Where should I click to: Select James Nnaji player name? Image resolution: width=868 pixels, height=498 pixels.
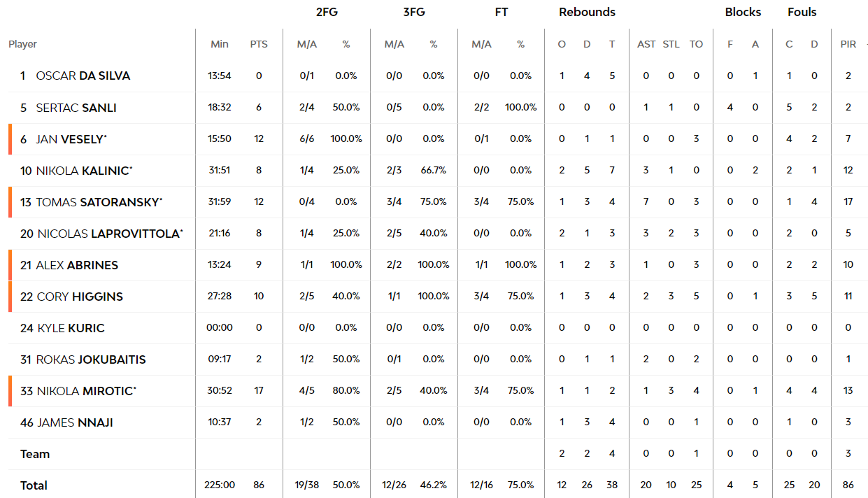click(75, 422)
